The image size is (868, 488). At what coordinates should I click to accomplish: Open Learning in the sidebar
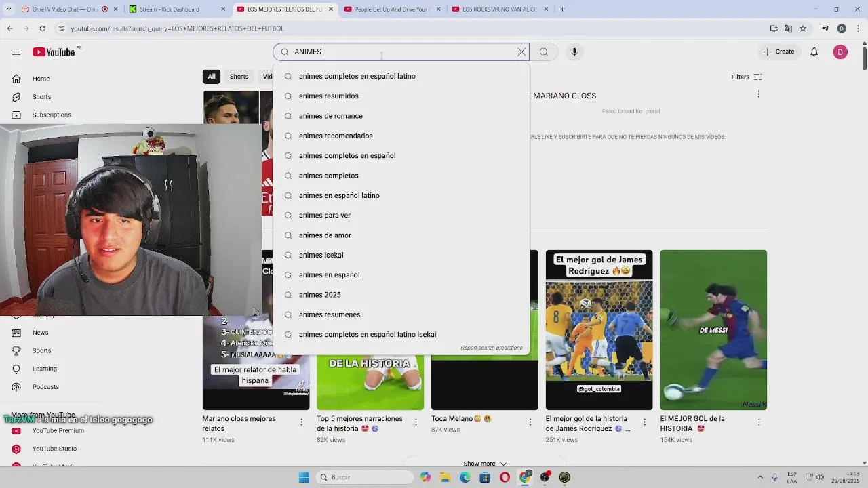point(44,369)
